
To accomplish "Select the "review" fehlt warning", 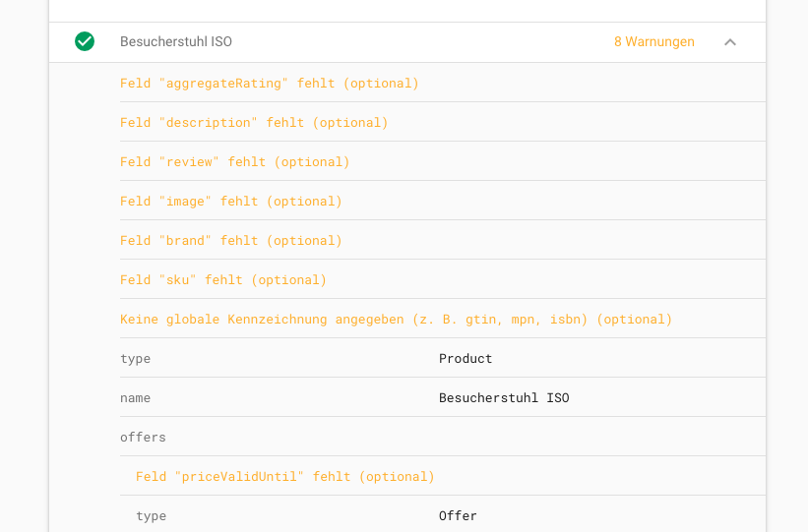I will pos(235,162).
